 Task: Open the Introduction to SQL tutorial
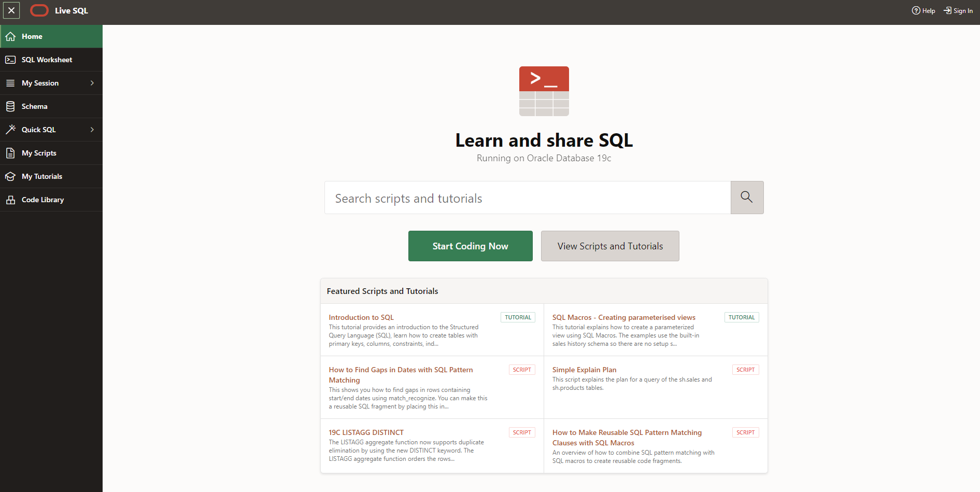[x=361, y=317]
